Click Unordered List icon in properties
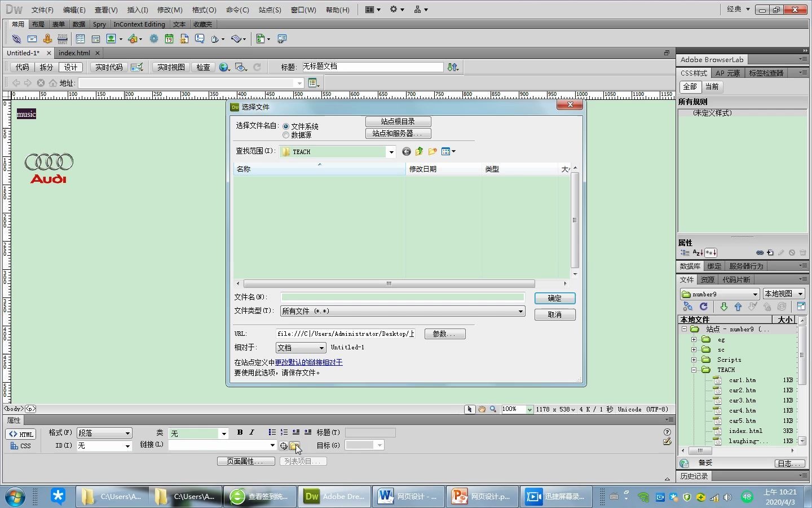The width and height of the screenshot is (812, 508). tap(272, 432)
